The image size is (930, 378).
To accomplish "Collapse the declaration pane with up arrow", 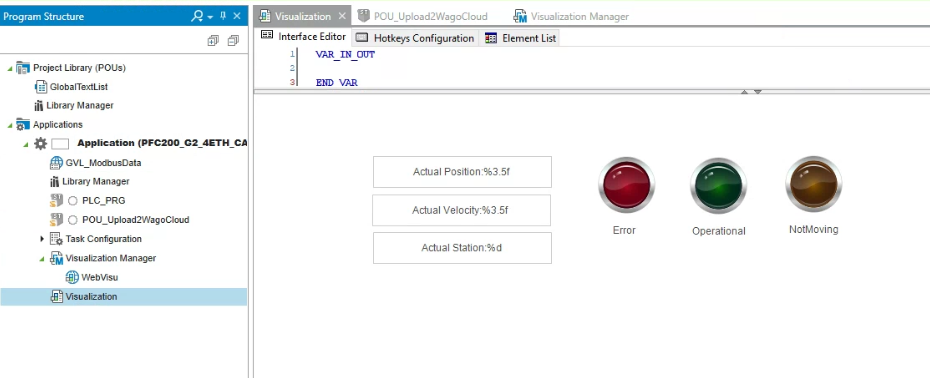I will point(744,92).
